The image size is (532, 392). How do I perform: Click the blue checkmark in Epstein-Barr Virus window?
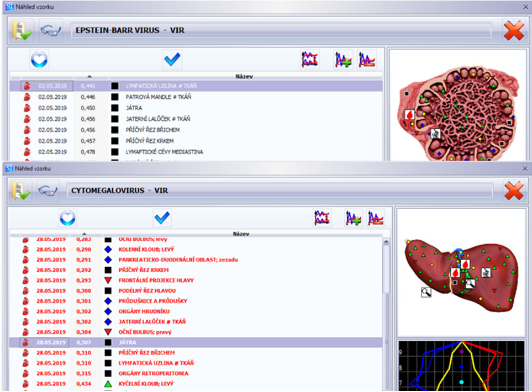(172, 59)
